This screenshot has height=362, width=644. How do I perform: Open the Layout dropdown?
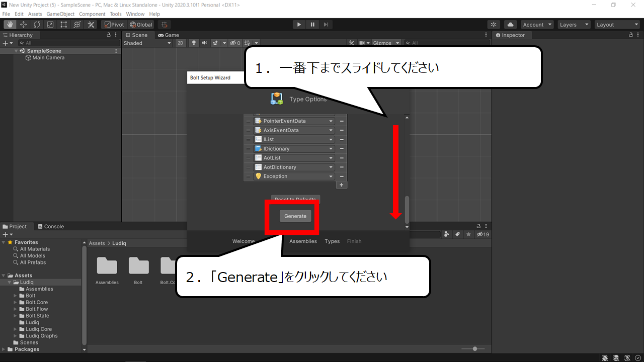tap(617, 25)
